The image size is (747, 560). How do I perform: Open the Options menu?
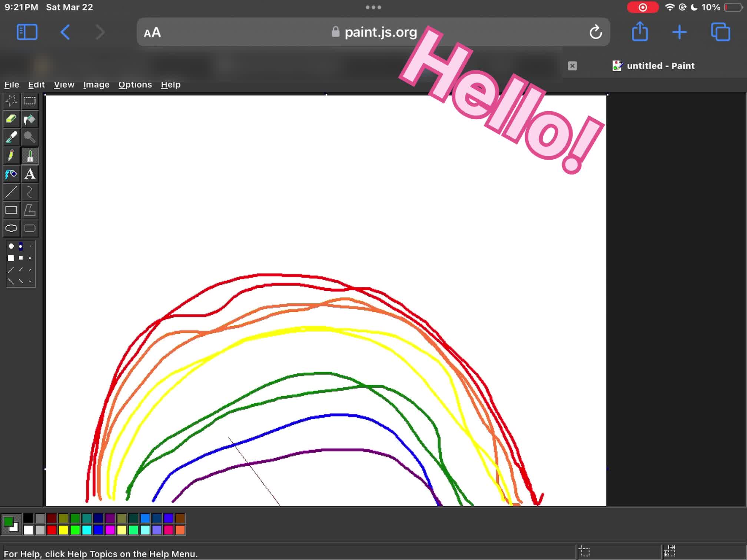[135, 85]
